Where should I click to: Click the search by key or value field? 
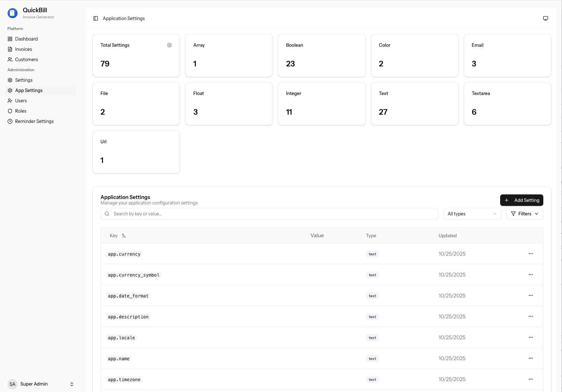click(269, 214)
